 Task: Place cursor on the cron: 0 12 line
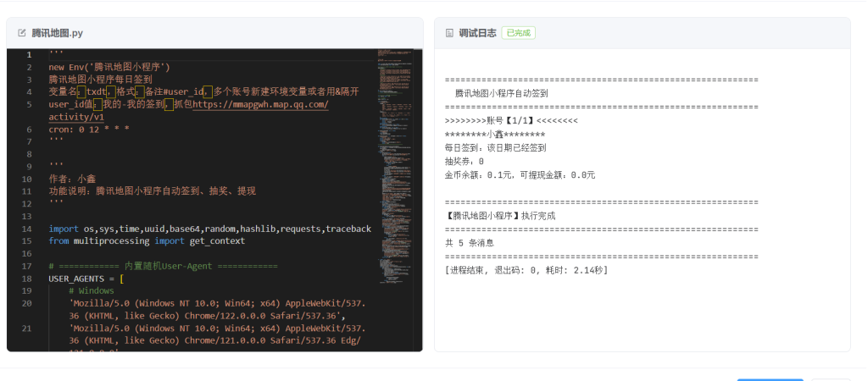click(87, 130)
